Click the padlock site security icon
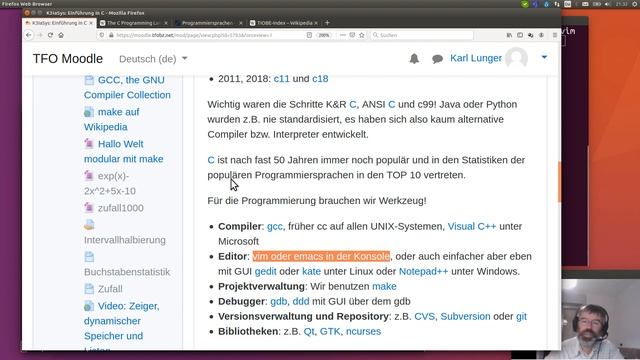Screen dimensions: 640x360 111,35
